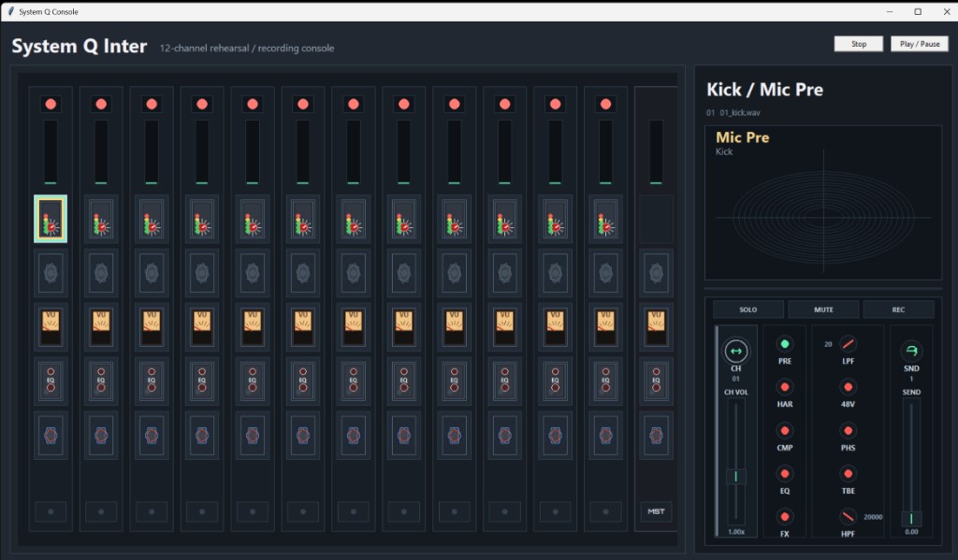Open the VU compressor module on the master strip
The height and width of the screenshot is (560, 958).
click(656, 327)
